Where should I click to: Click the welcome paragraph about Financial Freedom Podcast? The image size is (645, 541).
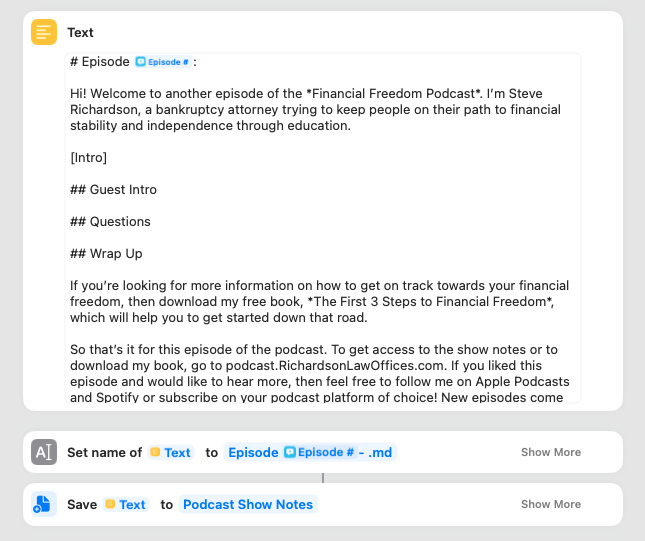[316, 109]
